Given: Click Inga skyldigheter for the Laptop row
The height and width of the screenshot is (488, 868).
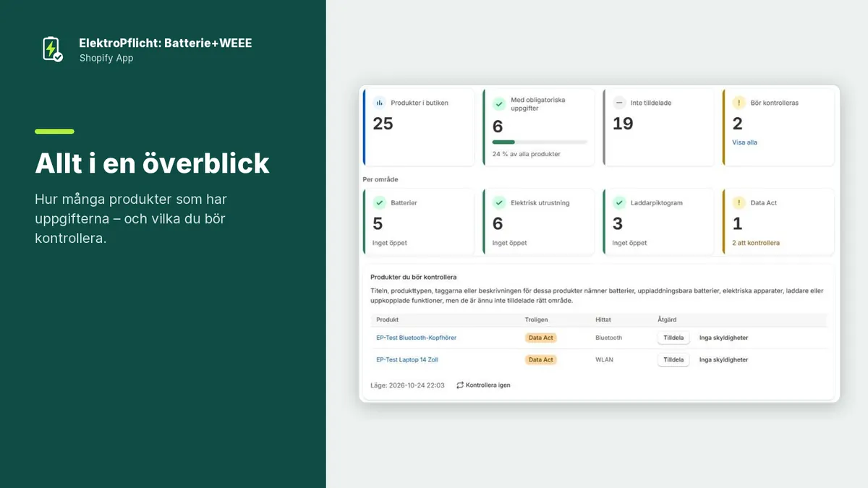Looking at the screenshot, I should [x=723, y=359].
